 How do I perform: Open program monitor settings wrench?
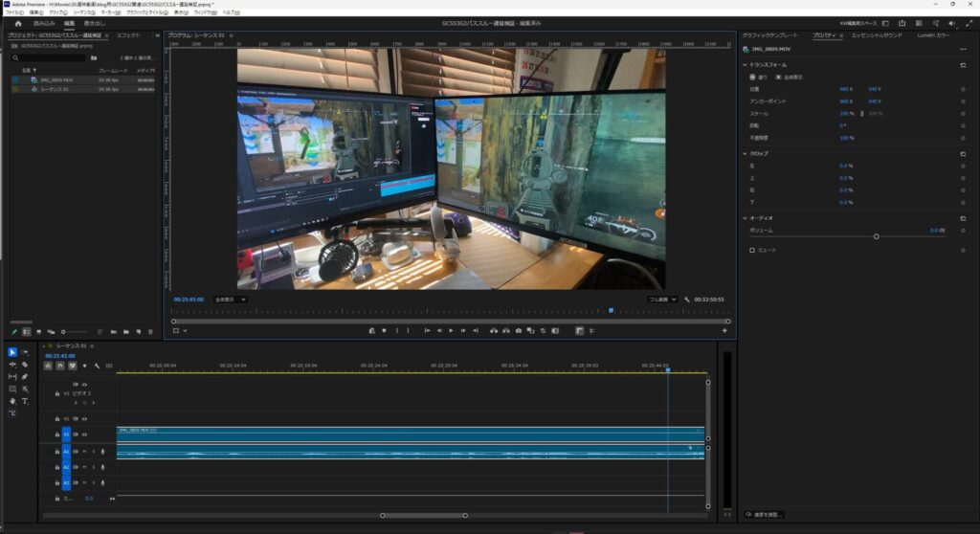687,300
